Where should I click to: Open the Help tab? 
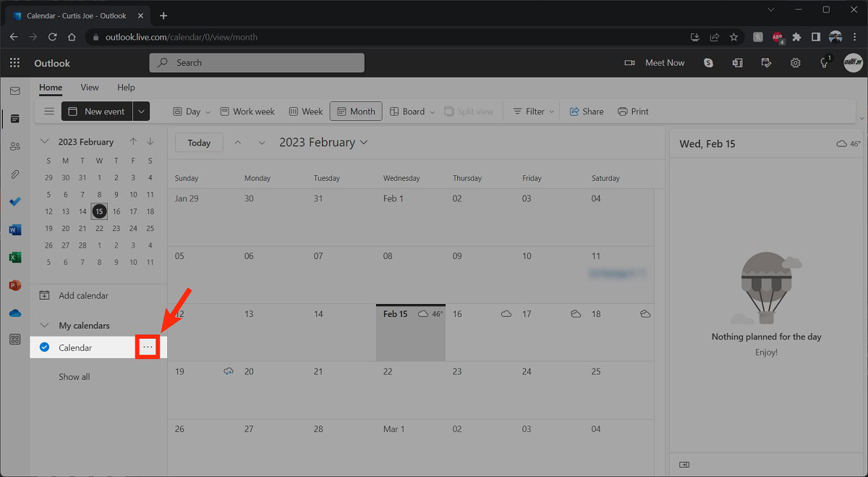(126, 88)
